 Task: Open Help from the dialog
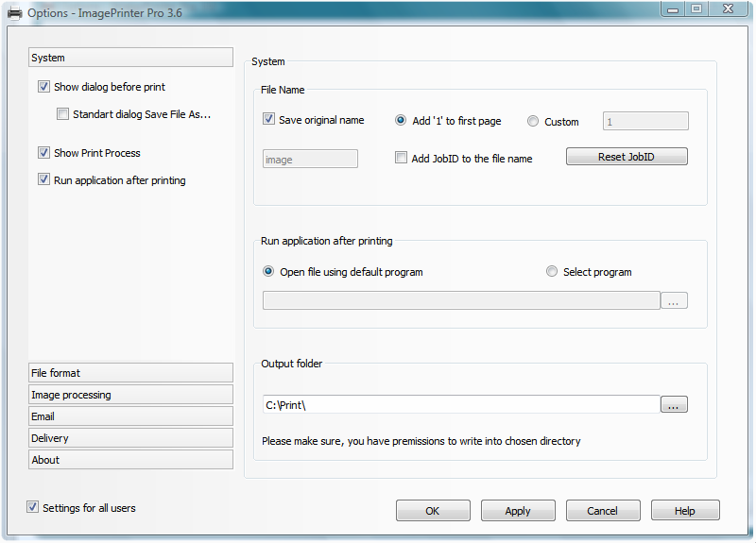685,511
